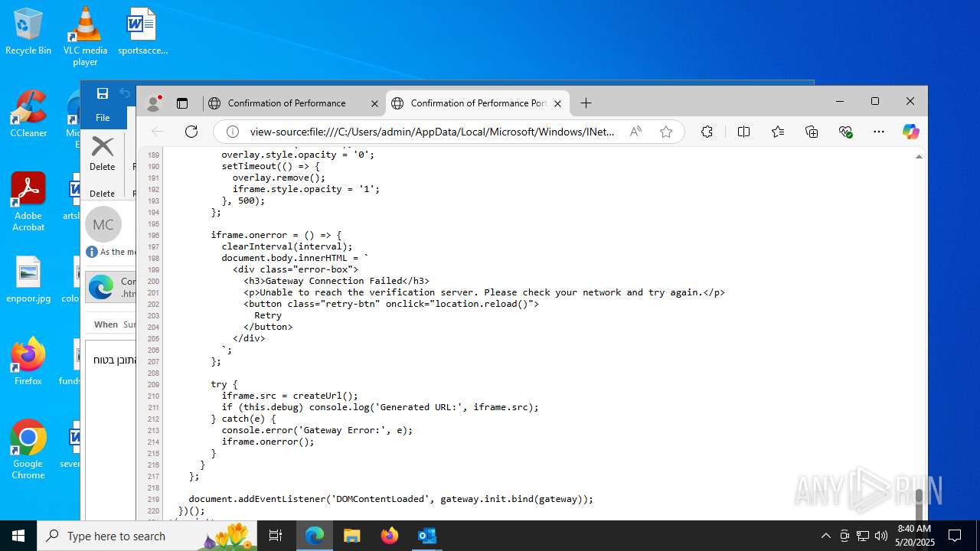Launch CCleaner from the desktop

[28, 114]
